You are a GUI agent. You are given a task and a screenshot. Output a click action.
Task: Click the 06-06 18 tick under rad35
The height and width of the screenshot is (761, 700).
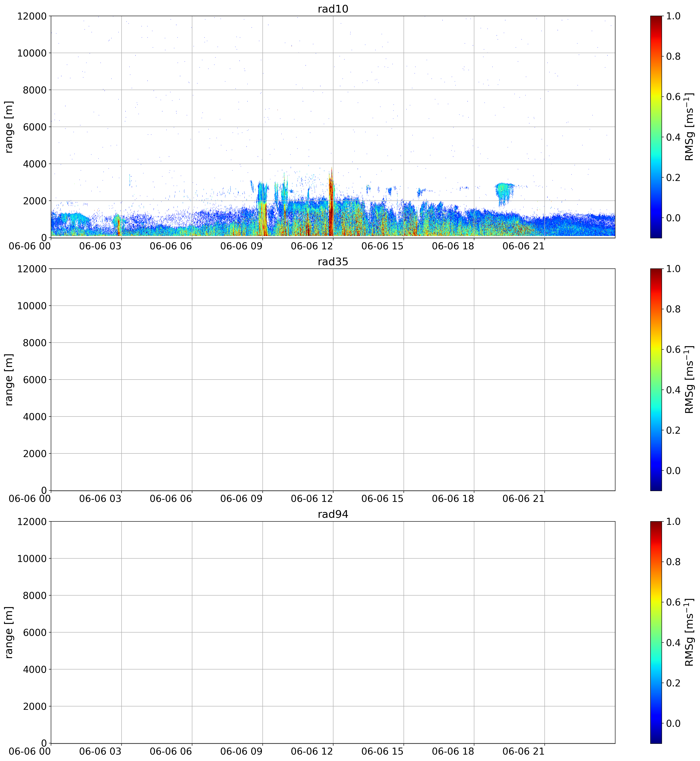tap(453, 499)
